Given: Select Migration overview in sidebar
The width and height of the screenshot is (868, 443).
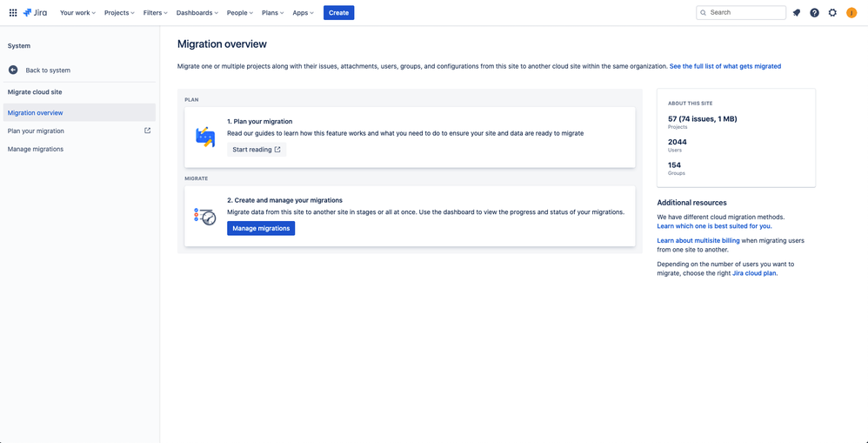Looking at the screenshot, I should [x=79, y=112].
